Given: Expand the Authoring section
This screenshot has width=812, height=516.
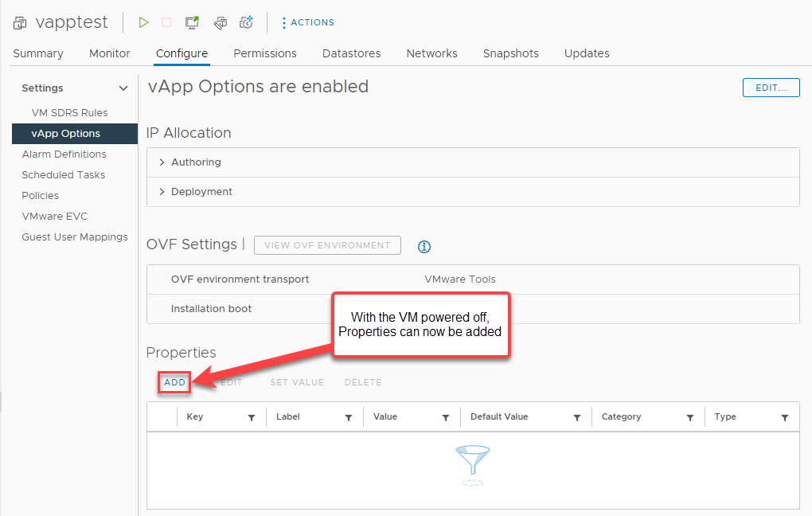Looking at the screenshot, I should (162, 162).
